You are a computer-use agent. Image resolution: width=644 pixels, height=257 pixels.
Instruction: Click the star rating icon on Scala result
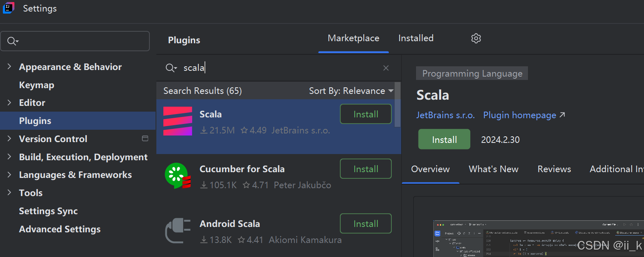click(x=244, y=130)
